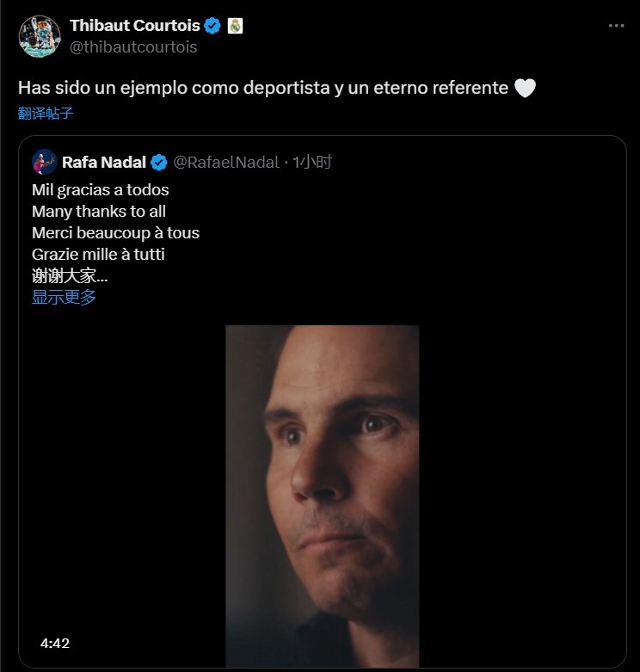Click the 翻译帖子 translate post link
Viewport: 640px width, 672px height.
[x=46, y=113]
